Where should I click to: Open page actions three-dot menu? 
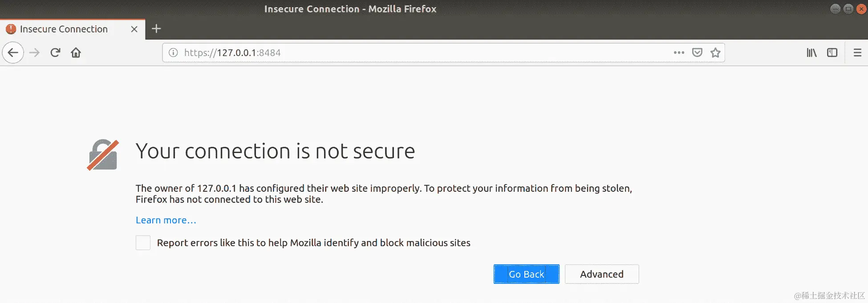point(678,53)
